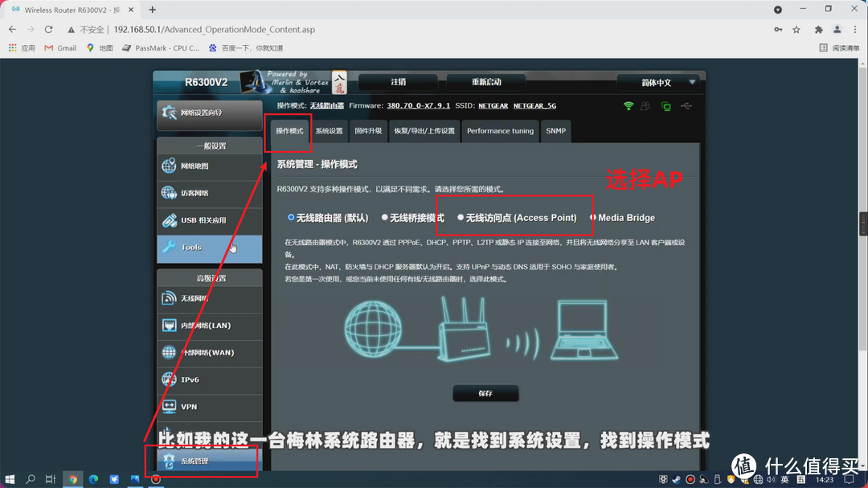Click the USB status icon in header
Image resolution: width=868 pixels, height=488 pixels.
(686, 106)
